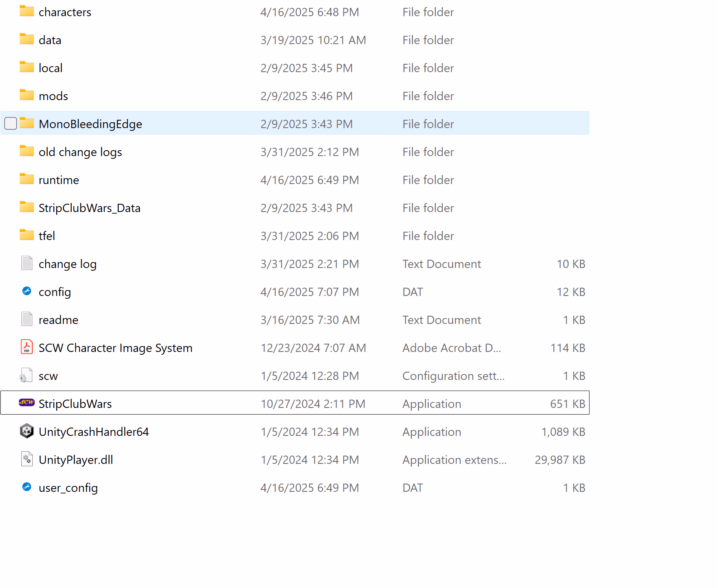The height and width of the screenshot is (588, 718).
Task: Select the UnityCrashHandler64 application icon
Action: (26, 431)
